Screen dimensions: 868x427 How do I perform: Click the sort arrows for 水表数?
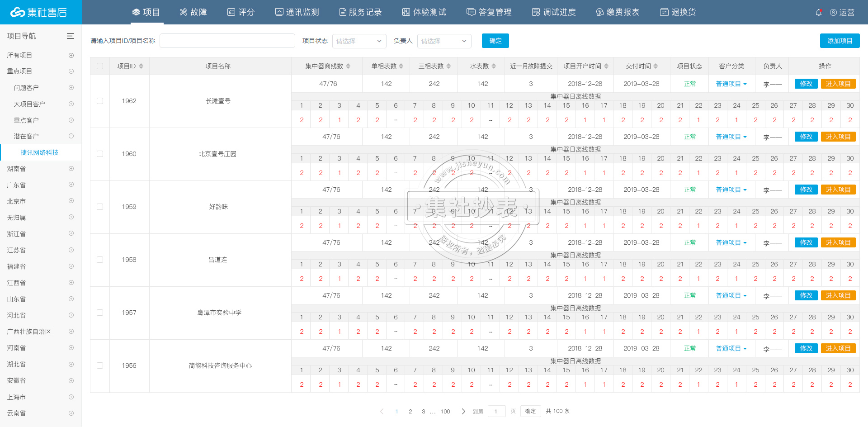point(494,66)
